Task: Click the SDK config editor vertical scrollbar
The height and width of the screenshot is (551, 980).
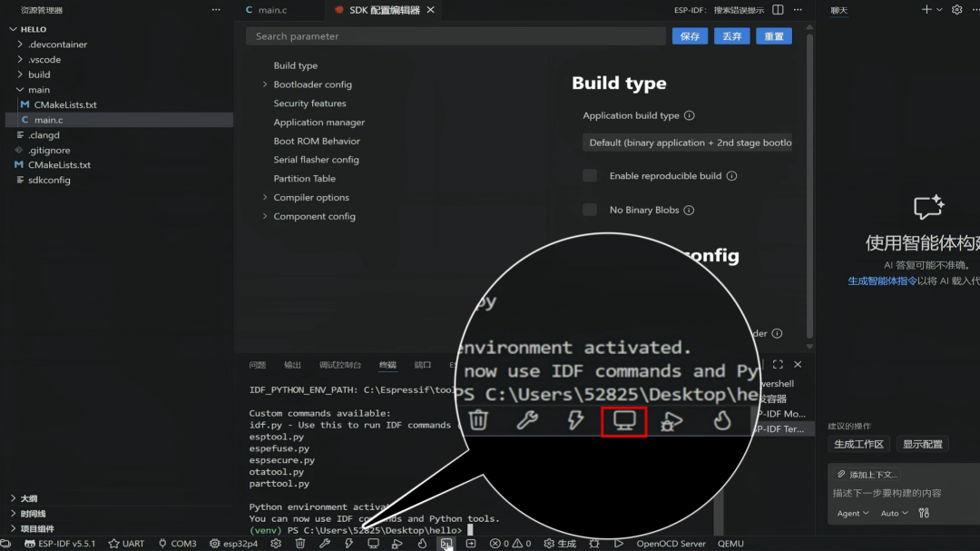Action: coord(810,186)
